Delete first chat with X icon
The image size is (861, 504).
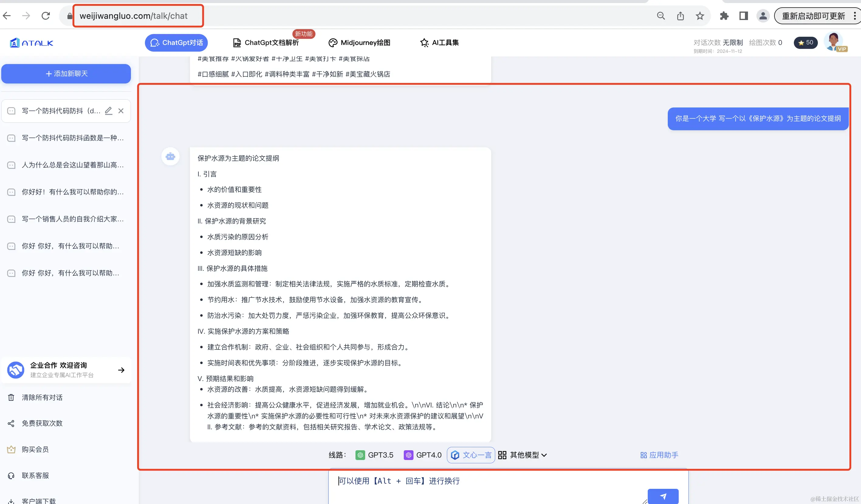click(121, 111)
